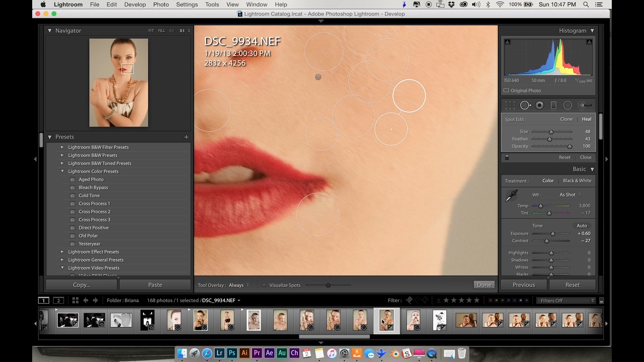Collapse Lightroom Color Presets folder
The image size is (644, 362).
62,171
